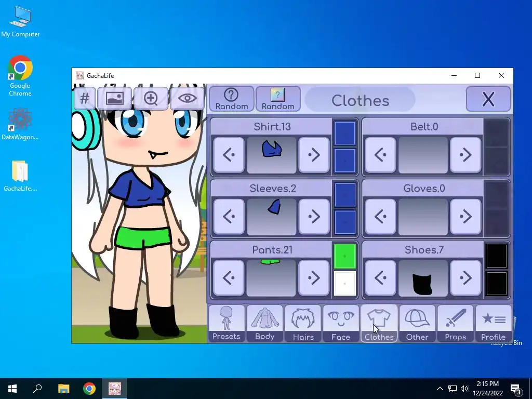Open the bottom Sleeves color swatch
This screenshot has width=532, height=399.
[x=345, y=222]
